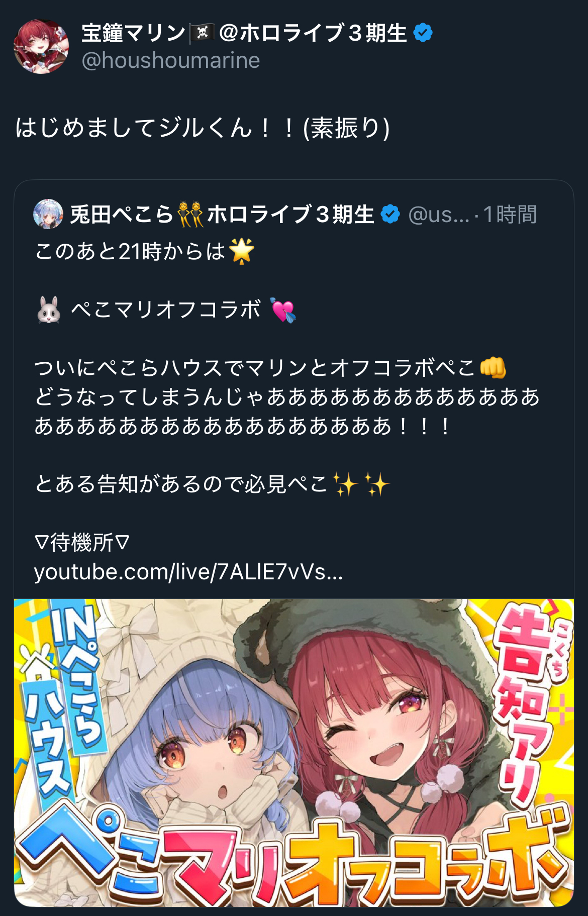Viewport: 588px width, 916px height.
Task: Open the quoted tweet body text
Action: tap(287, 411)
